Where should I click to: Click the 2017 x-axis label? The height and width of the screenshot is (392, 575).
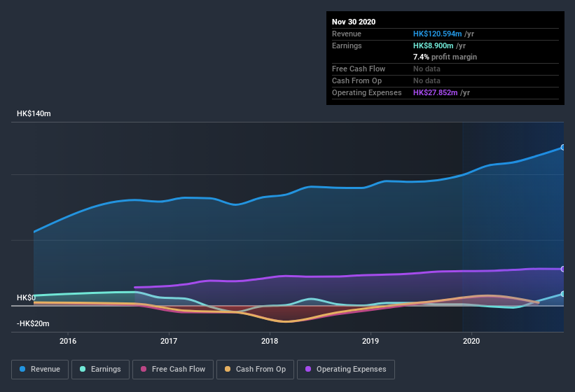(169, 341)
